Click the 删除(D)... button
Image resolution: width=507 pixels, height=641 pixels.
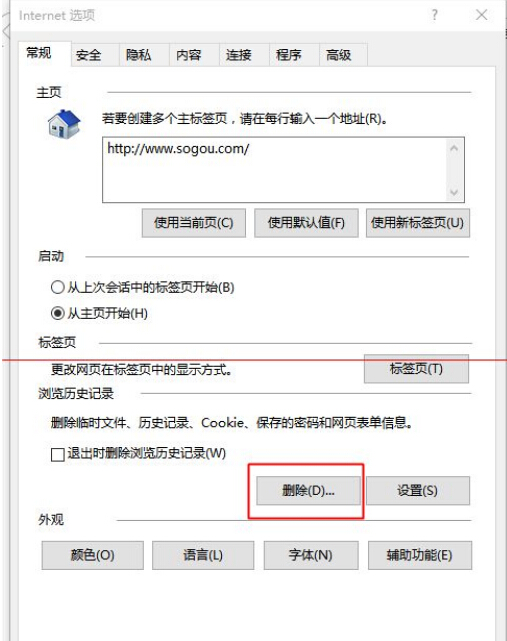point(308,490)
